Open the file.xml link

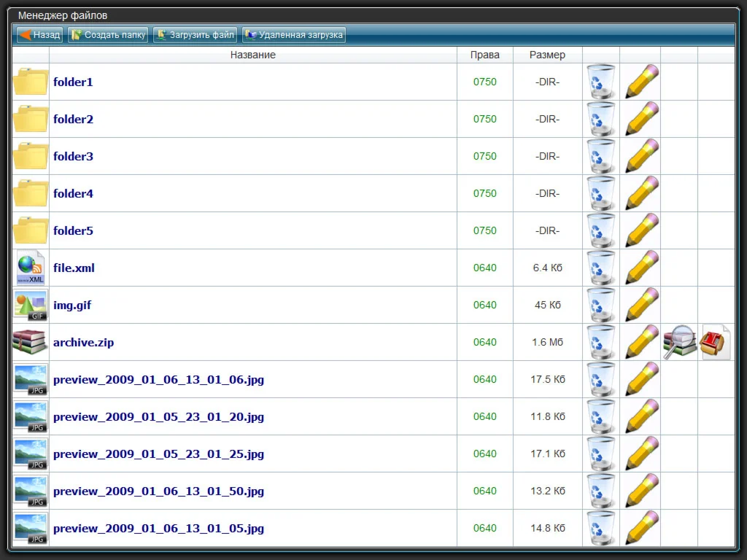tap(74, 268)
